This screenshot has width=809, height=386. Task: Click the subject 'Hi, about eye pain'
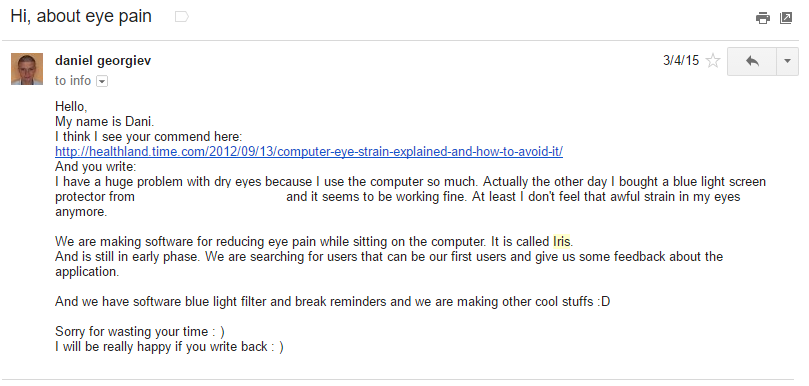click(81, 17)
